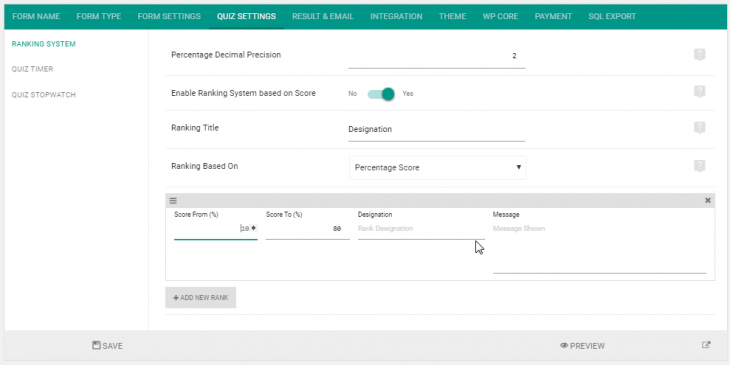Open the Result & Email tab
Image resolution: width=730 pixels, height=365 pixels.
[x=323, y=16]
